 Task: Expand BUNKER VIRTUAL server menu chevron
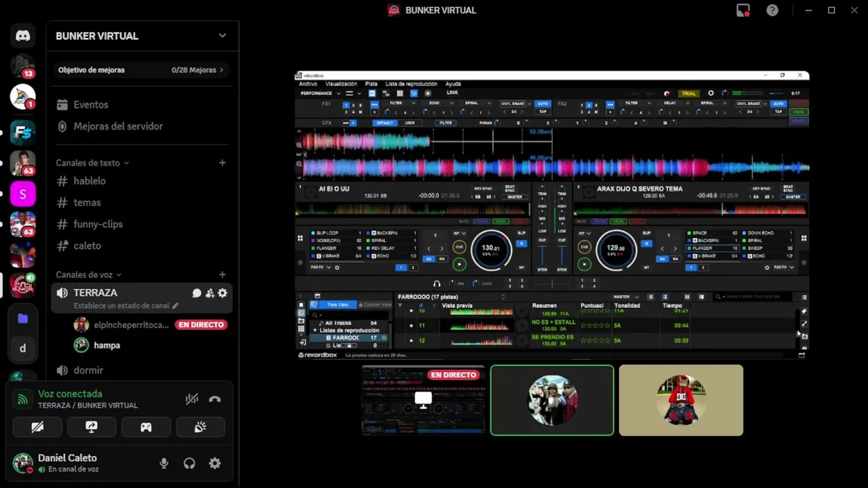pos(222,36)
